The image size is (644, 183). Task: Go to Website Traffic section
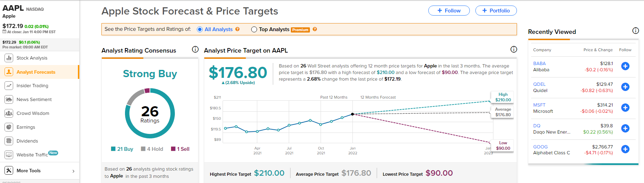pos(32,155)
